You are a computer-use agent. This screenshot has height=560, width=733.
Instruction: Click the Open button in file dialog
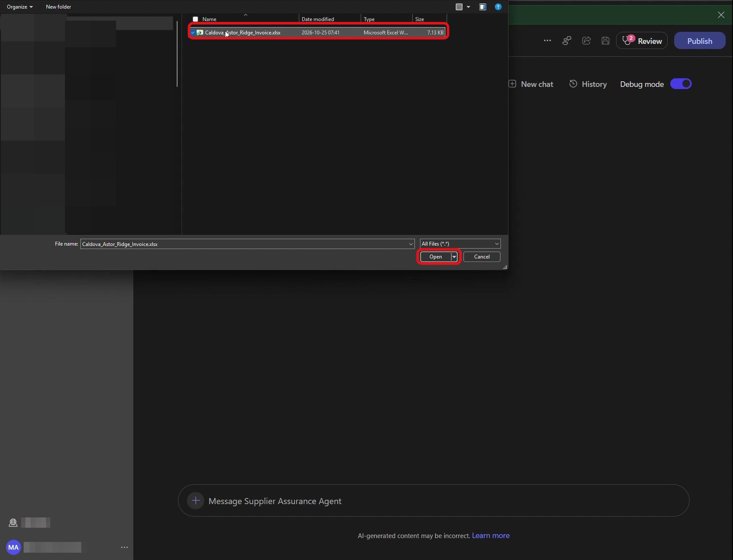[435, 257]
